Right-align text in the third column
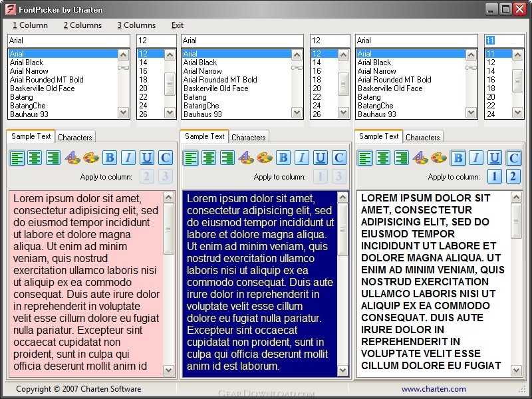532x399 pixels. click(x=402, y=158)
